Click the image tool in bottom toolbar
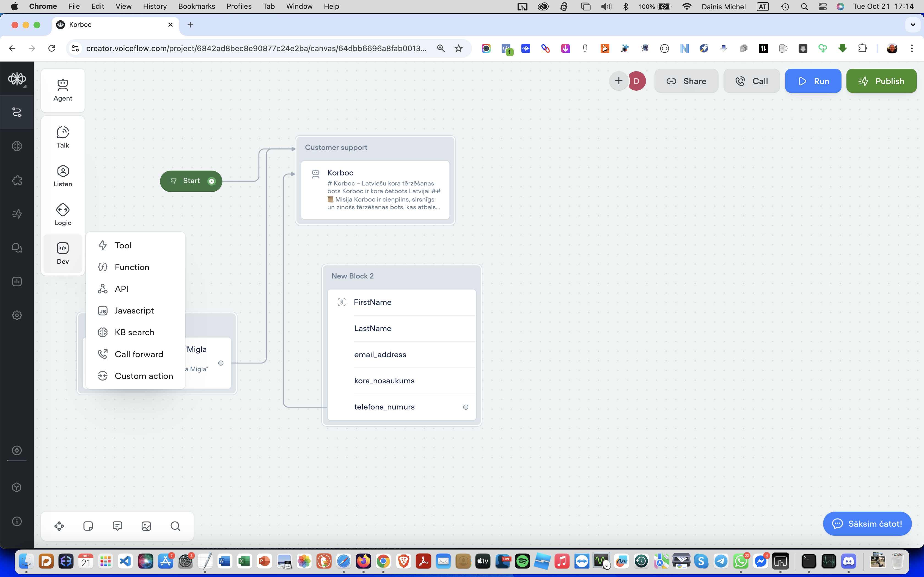The image size is (924, 577). pyautogui.click(x=146, y=526)
